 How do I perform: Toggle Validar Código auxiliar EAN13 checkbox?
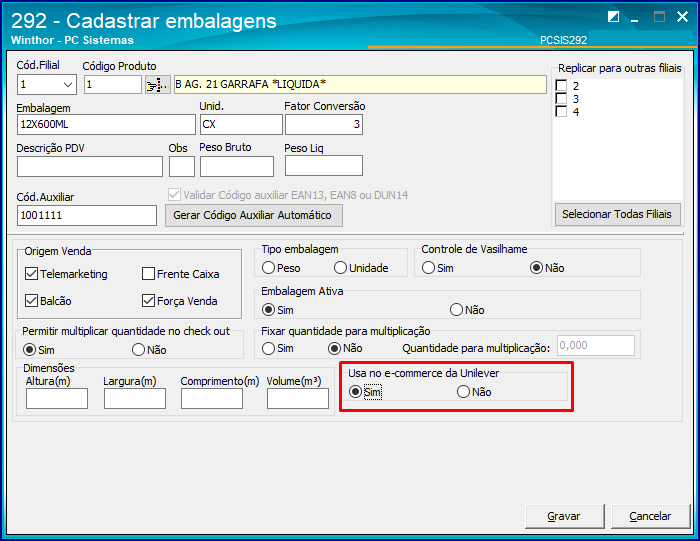pyautogui.click(x=174, y=195)
